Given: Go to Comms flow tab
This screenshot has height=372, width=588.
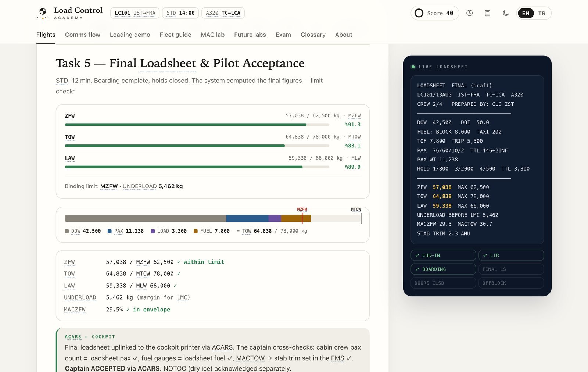Looking at the screenshot, I should (83, 35).
